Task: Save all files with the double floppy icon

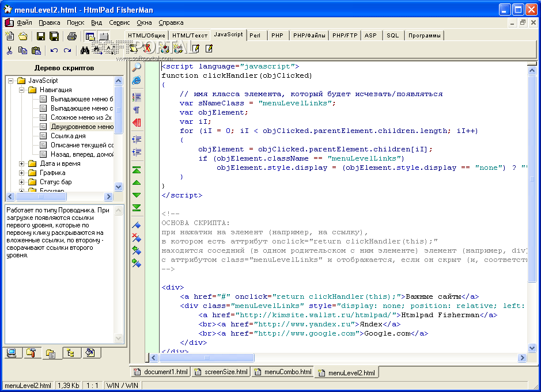Action: (x=54, y=36)
